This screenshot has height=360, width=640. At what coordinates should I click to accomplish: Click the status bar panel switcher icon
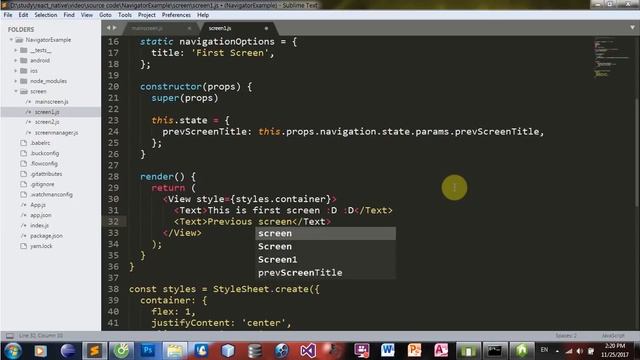click(x=10, y=336)
